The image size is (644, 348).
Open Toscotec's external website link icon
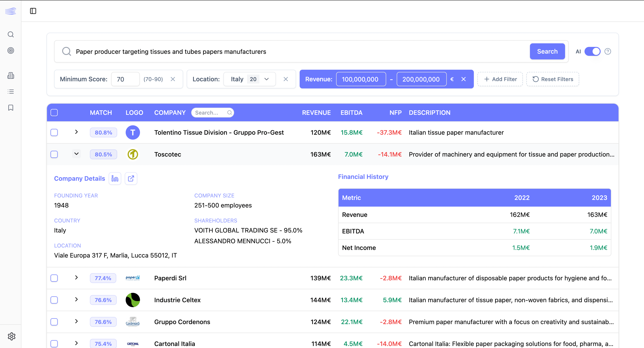(x=131, y=178)
